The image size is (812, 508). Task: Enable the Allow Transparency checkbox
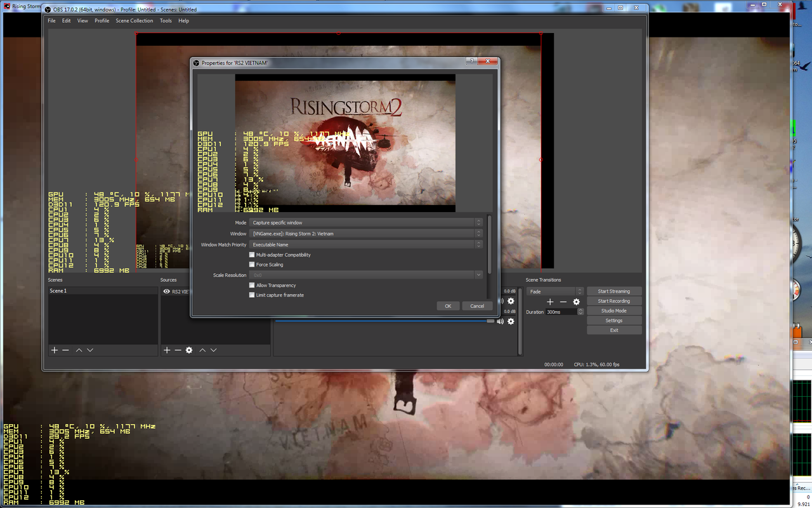(x=252, y=285)
